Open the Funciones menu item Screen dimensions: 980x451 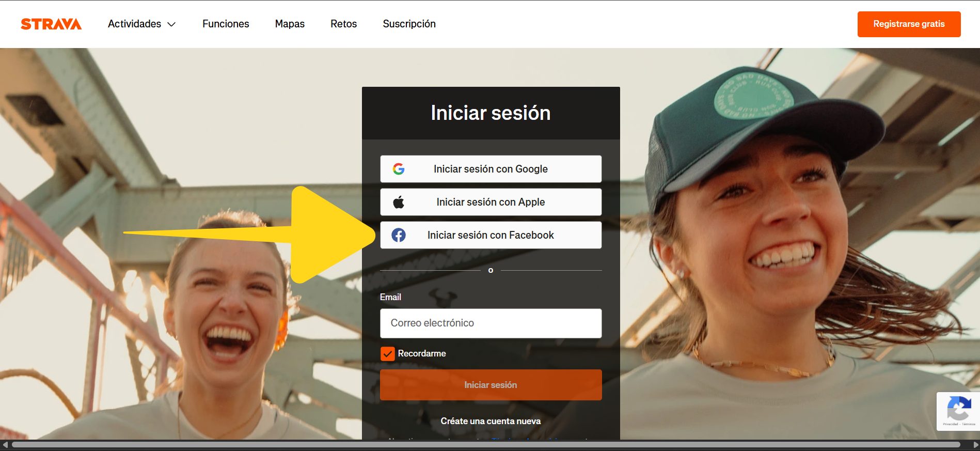coord(226,24)
